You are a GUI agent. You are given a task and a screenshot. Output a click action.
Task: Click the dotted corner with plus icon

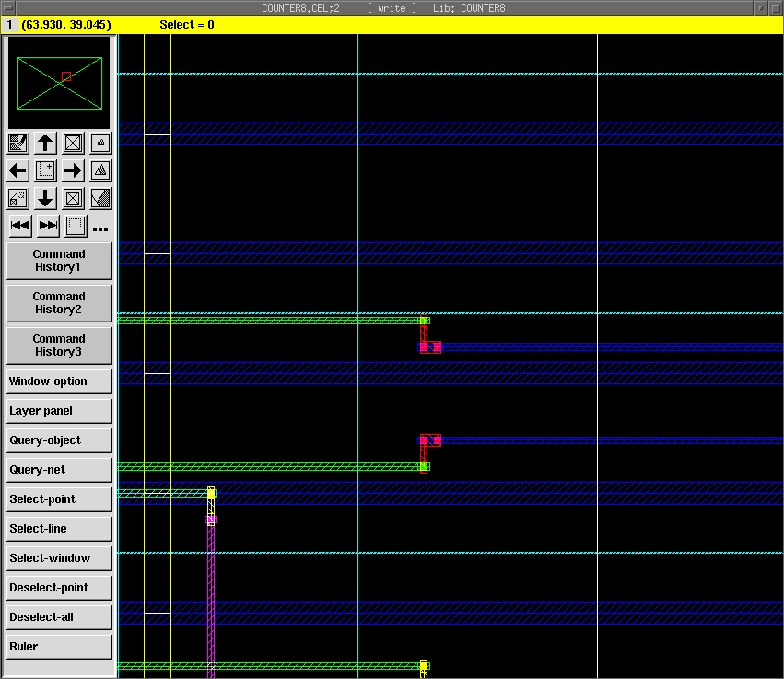point(45,170)
